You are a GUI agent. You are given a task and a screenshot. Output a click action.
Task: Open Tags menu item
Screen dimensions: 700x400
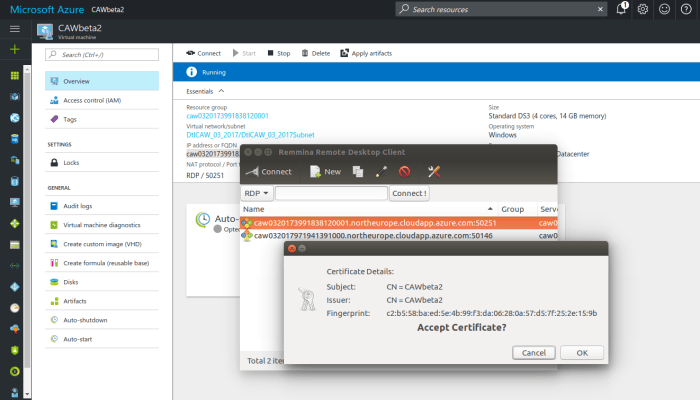(102, 119)
